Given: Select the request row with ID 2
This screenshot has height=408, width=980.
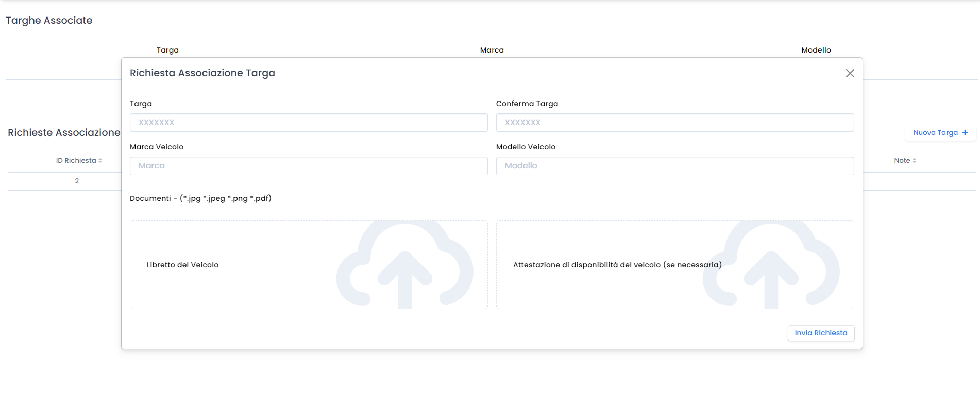Looking at the screenshot, I should [77, 181].
